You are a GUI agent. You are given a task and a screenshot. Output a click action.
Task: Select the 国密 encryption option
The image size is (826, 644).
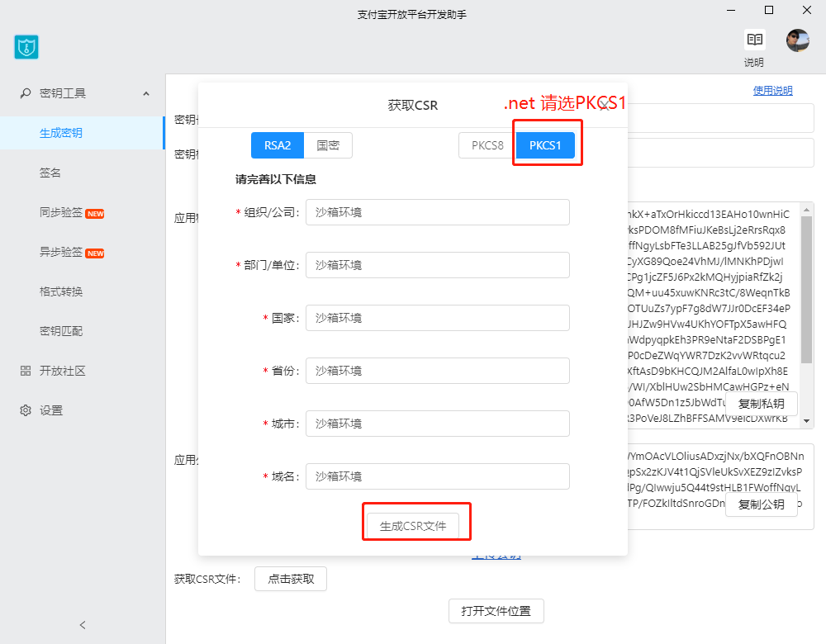[x=328, y=145]
